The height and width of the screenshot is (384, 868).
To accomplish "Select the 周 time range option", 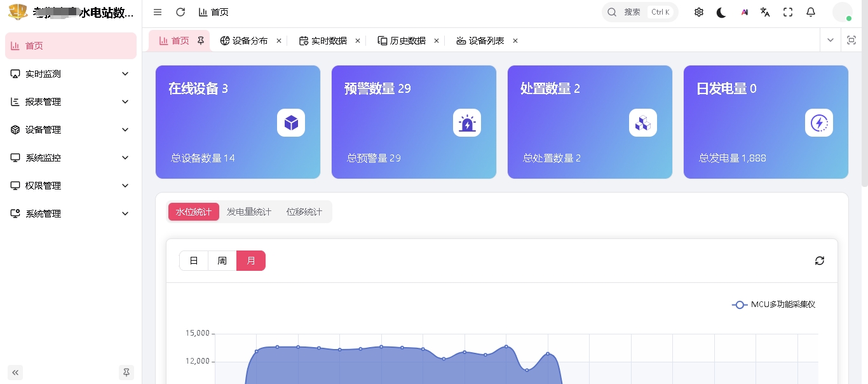I will (x=222, y=261).
